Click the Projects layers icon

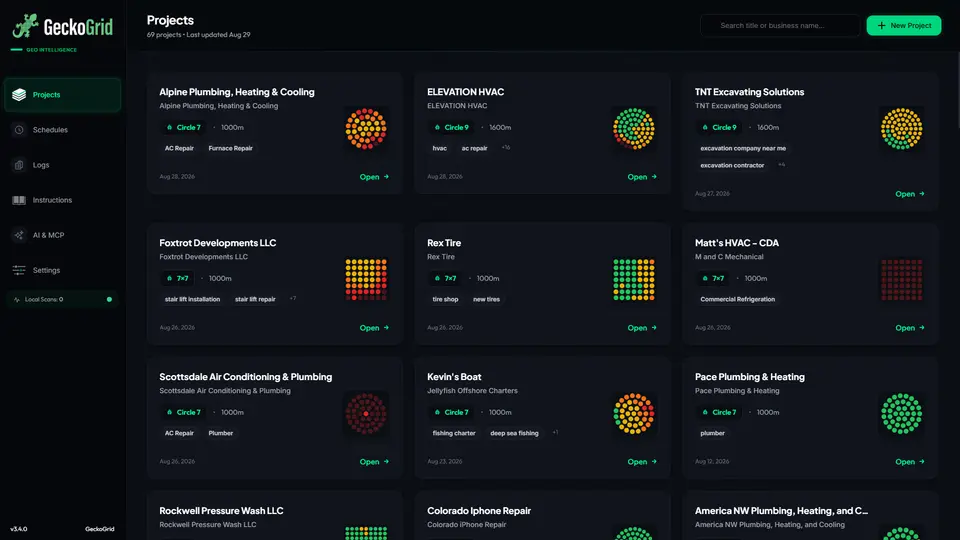click(19, 95)
